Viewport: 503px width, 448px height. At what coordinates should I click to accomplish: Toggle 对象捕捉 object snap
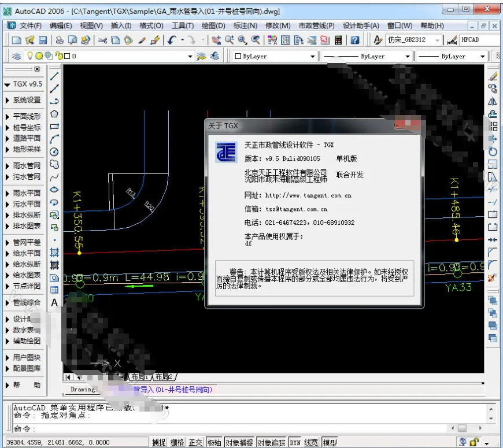tap(239, 443)
